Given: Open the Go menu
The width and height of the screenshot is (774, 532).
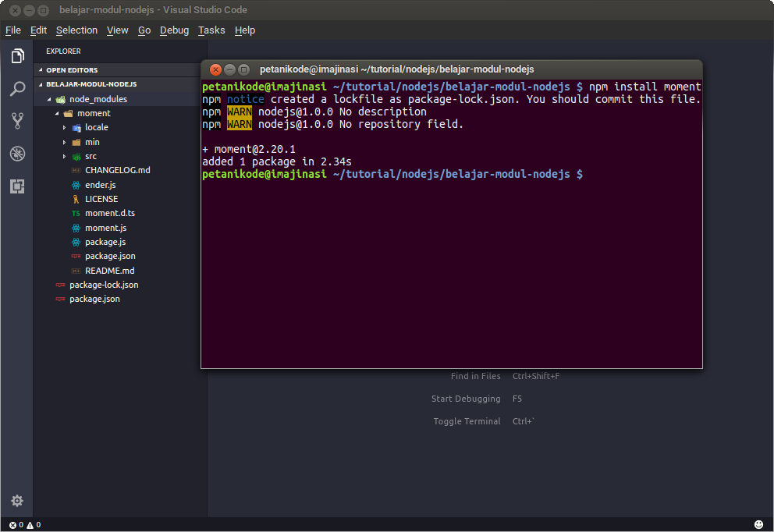Looking at the screenshot, I should pos(144,30).
